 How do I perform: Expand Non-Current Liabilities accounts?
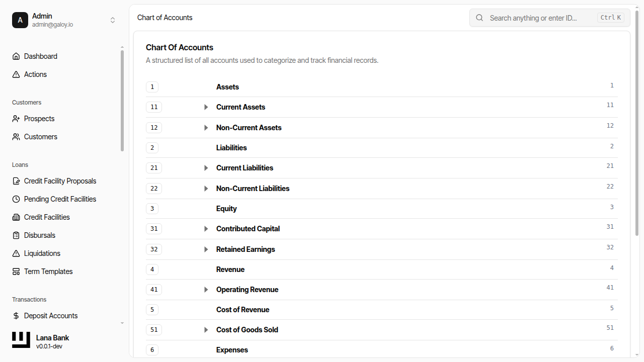pos(206,188)
